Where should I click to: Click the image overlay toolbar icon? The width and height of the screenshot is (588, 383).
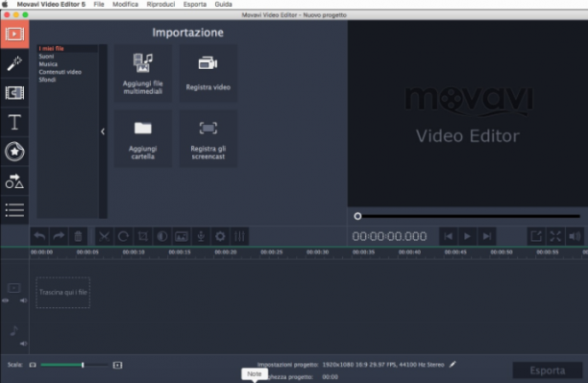pyautogui.click(x=182, y=236)
